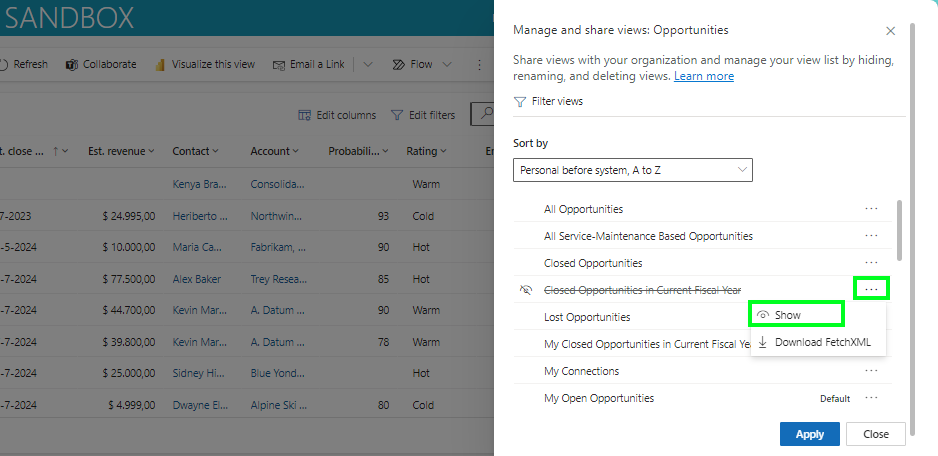Image resolution: width=938 pixels, height=456 pixels.
Task: Toggle hidden eye icon beside Closed Opportunities in Current Fiscal Year
Action: tap(526, 290)
